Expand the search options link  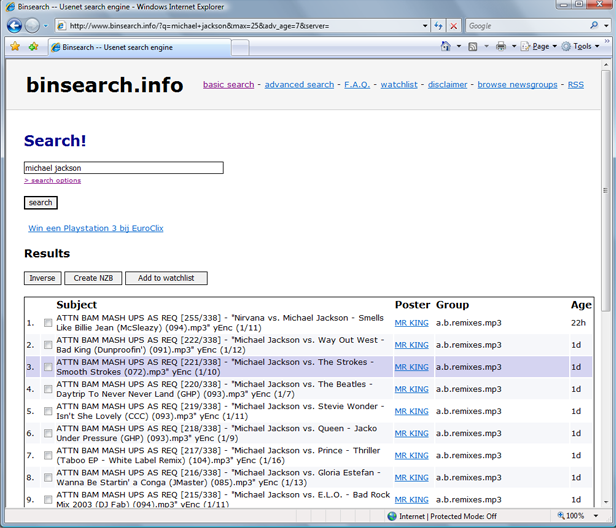pyautogui.click(x=53, y=180)
